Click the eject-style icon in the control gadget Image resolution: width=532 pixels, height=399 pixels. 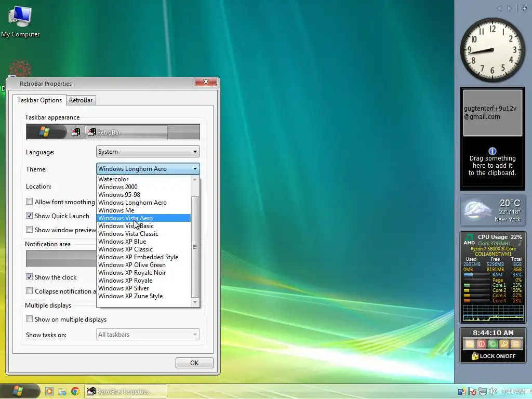[515, 344]
